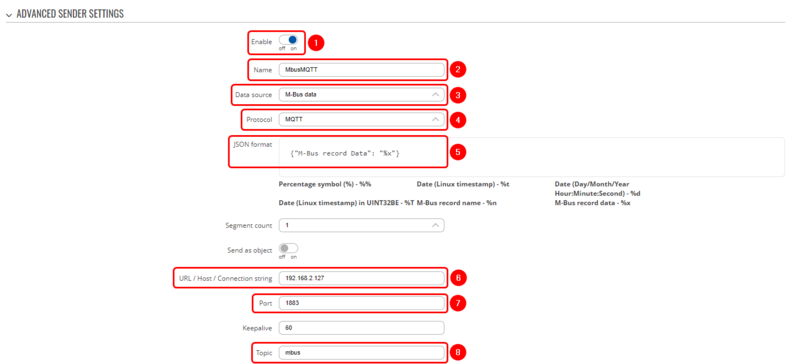Viewport: 800px width, 364px height.
Task: Click the URL / Host / Connection string field
Action: [x=361, y=278]
